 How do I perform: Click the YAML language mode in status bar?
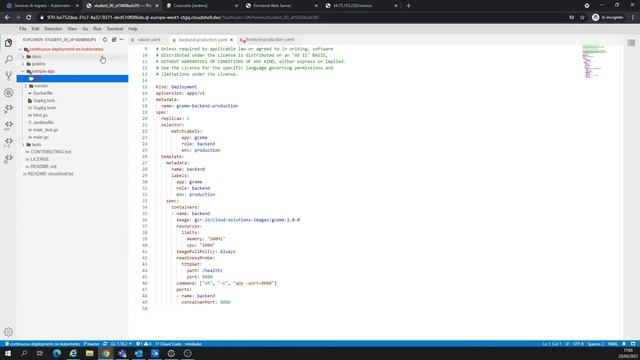pos(612,344)
